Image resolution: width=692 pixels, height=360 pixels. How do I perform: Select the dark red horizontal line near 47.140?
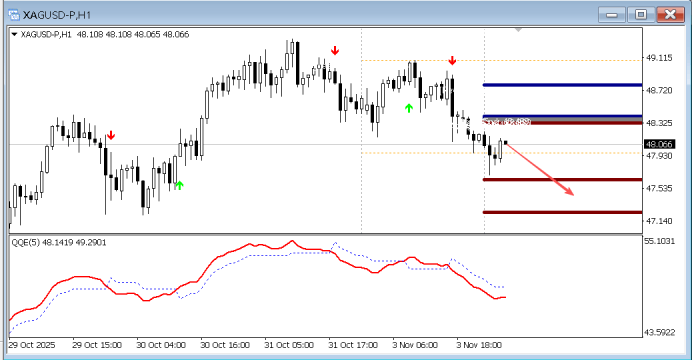[563, 212]
